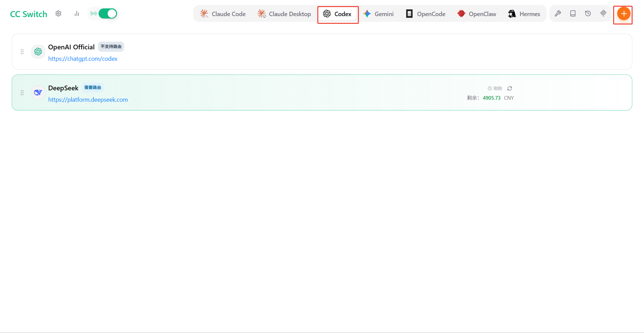This screenshot has width=644, height=333.
Task: Add a new provider with orange plus button
Action: 624,14
